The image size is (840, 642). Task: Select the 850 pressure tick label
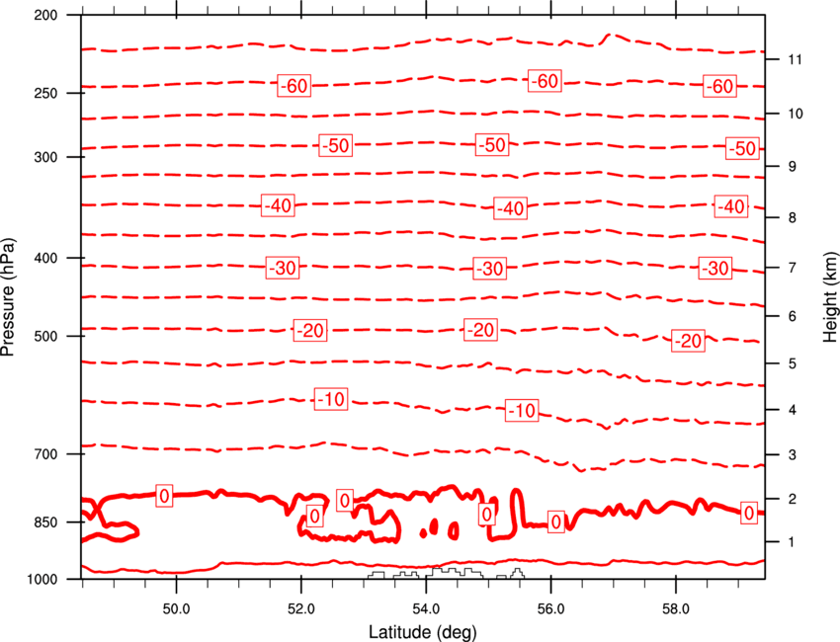pyautogui.click(x=45, y=522)
